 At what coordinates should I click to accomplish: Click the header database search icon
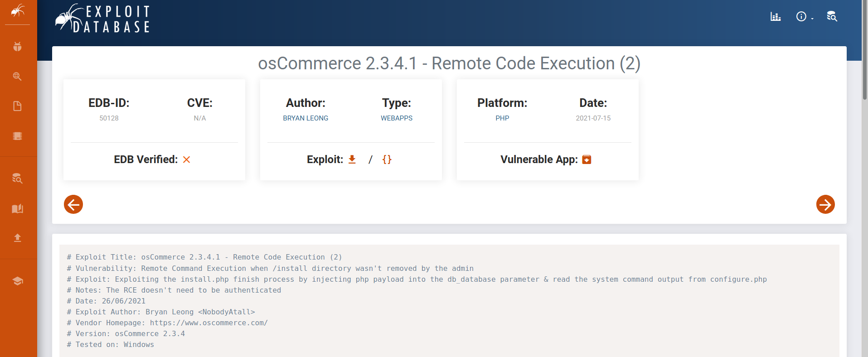pos(832,17)
